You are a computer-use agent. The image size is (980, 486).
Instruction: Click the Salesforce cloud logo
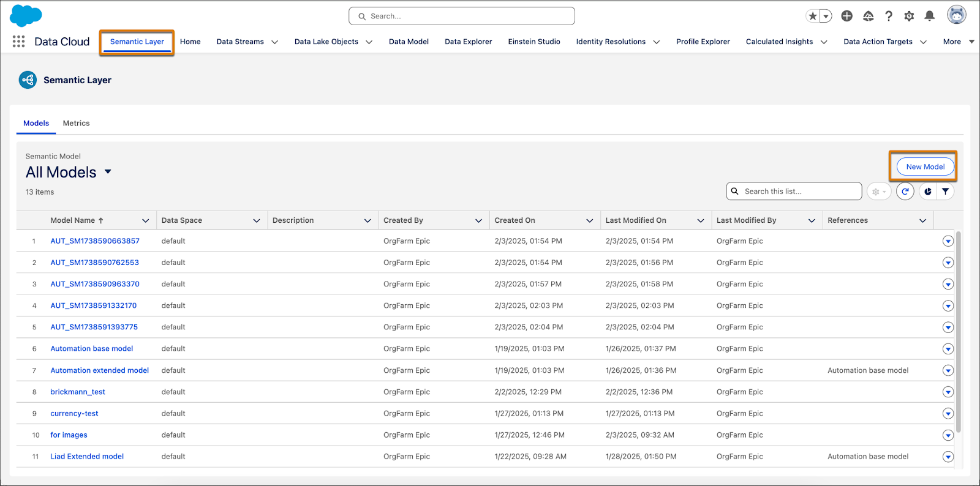point(26,15)
